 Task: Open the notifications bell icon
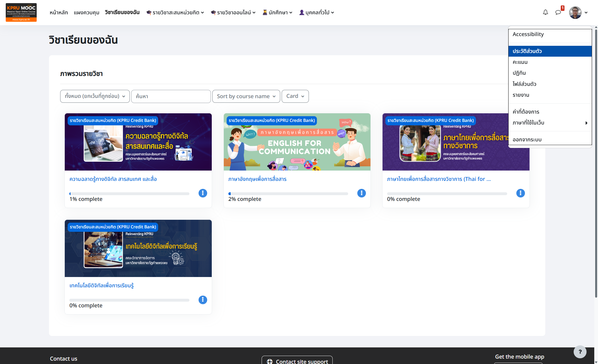(545, 12)
